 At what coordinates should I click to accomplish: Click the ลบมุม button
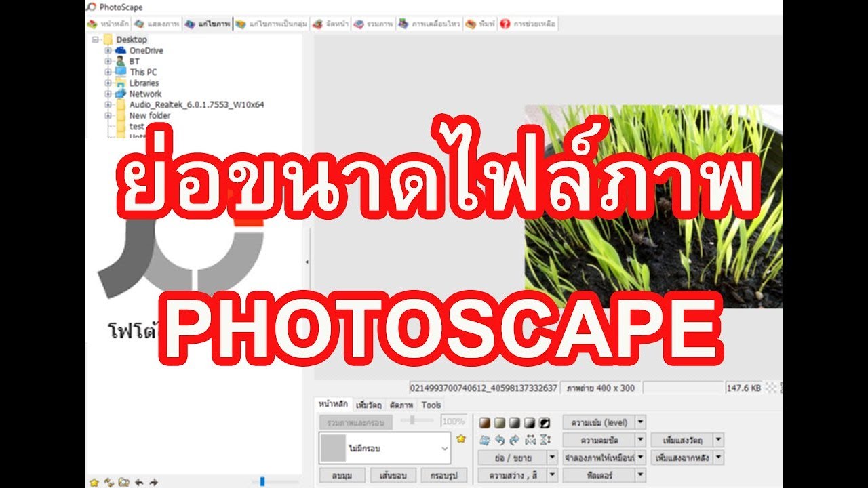(343, 475)
